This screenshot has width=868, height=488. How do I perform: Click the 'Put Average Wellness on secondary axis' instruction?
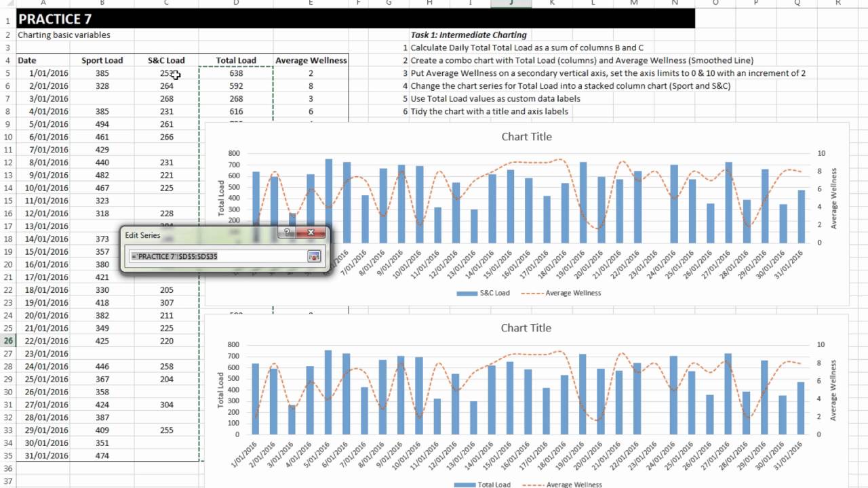(608, 73)
